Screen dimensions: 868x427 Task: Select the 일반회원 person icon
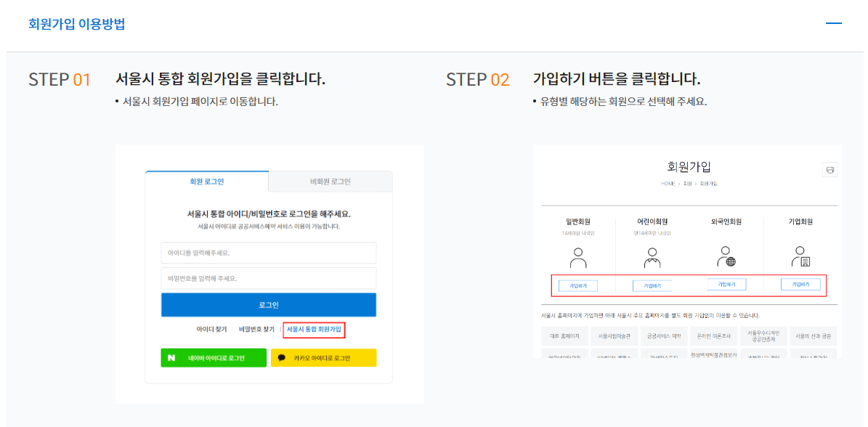577,255
